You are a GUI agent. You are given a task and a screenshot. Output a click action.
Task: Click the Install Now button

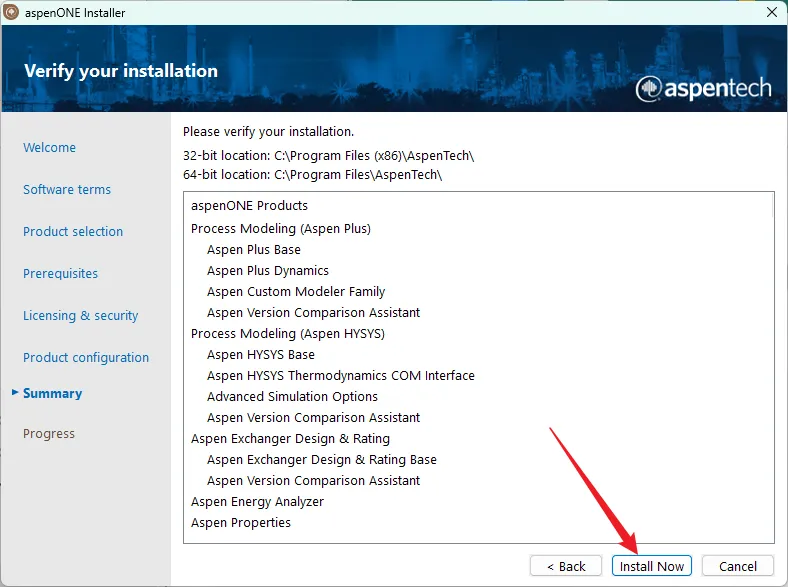(651, 566)
